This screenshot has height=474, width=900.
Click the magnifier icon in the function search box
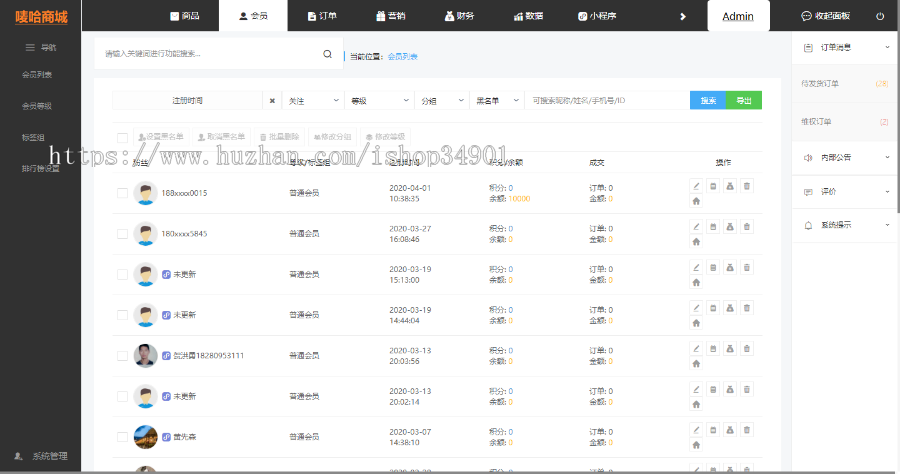tap(327, 54)
